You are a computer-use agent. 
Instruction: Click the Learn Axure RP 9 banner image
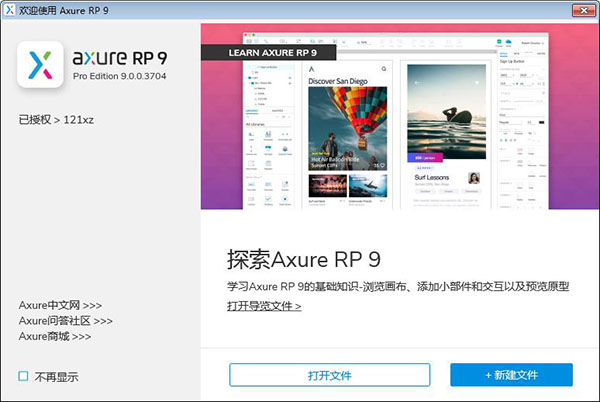pos(400,116)
